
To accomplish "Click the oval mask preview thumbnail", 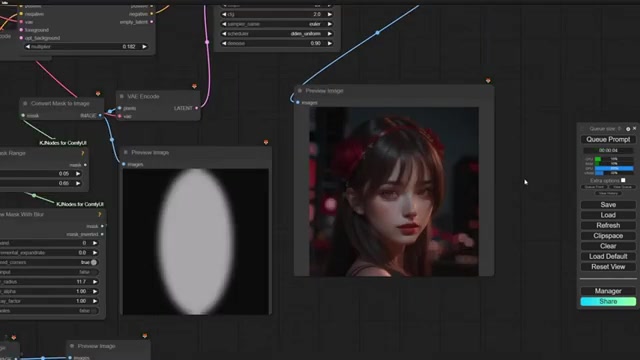I will coord(196,242).
